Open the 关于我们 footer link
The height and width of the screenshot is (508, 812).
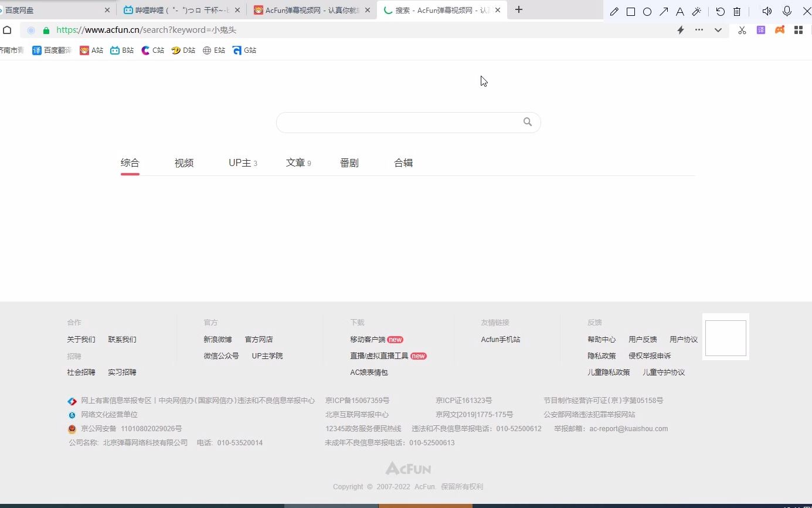pyautogui.click(x=81, y=340)
